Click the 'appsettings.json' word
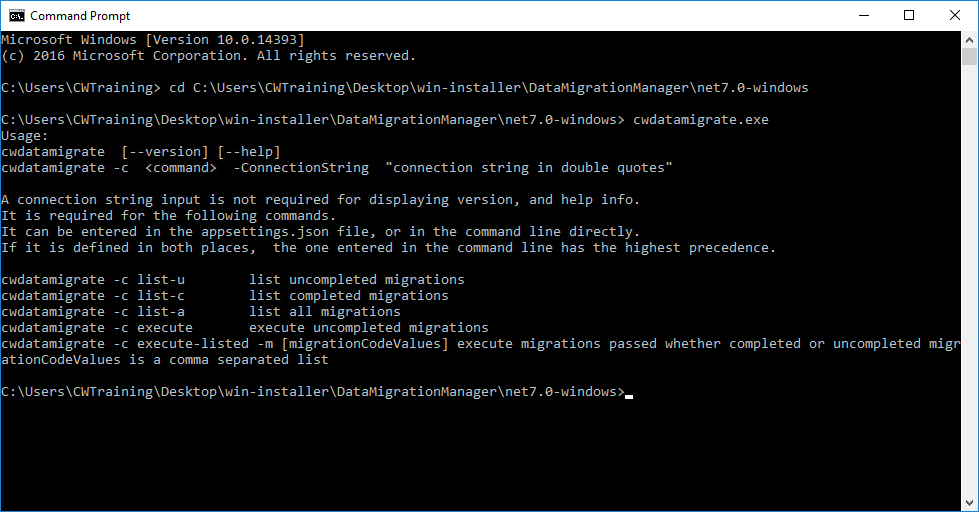The image size is (979, 512). [x=265, y=232]
